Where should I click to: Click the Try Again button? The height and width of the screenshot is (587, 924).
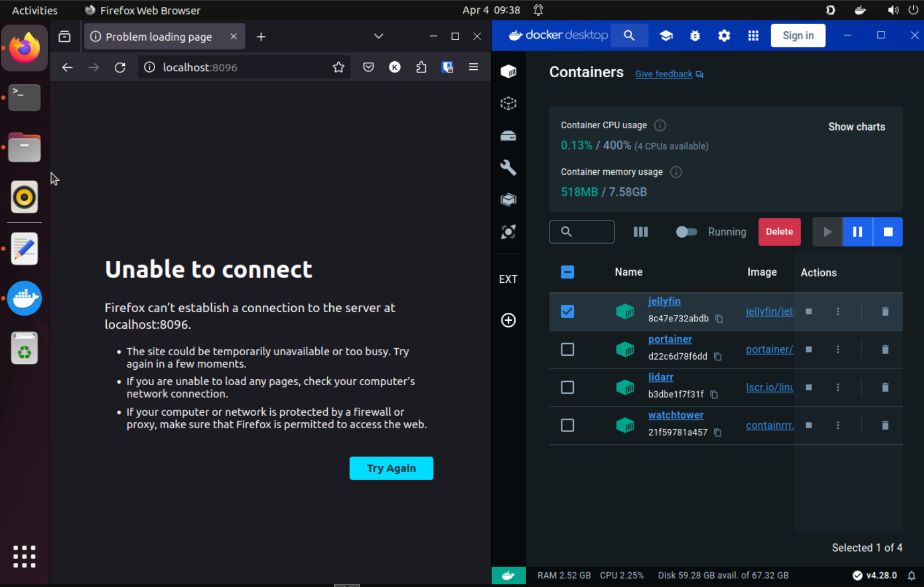click(x=391, y=468)
